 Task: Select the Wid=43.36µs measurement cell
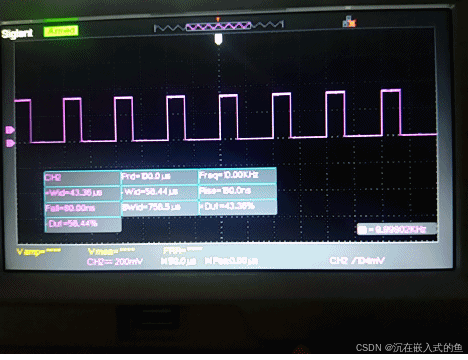click(x=82, y=193)
